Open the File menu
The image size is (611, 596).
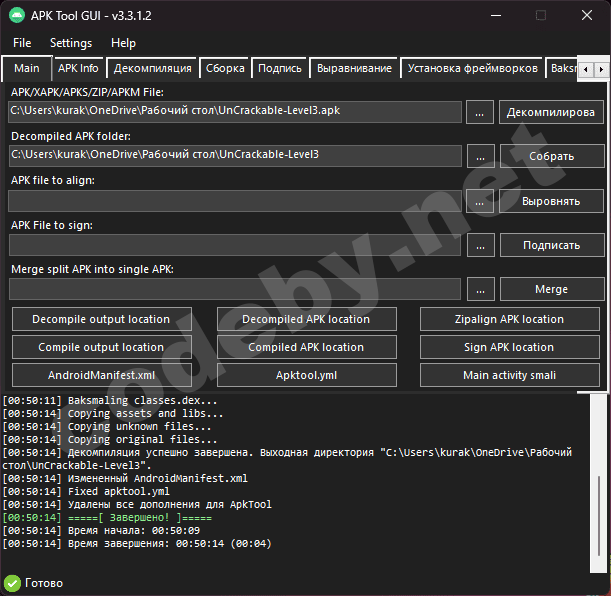click(x=22, y=43)
